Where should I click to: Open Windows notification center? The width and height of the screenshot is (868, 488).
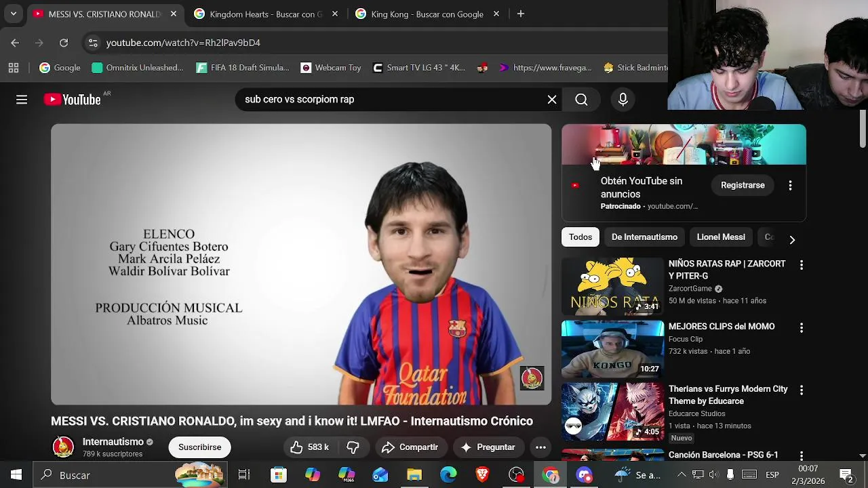846,475
